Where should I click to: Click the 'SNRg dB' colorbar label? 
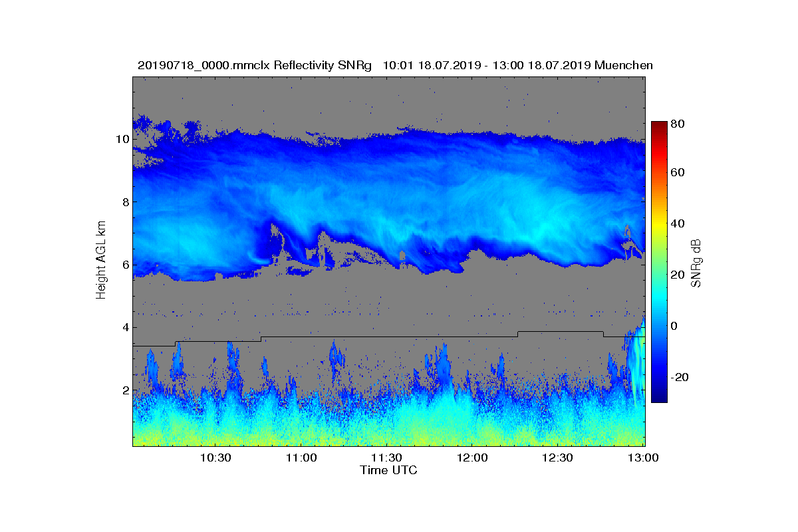pos(696,263)
